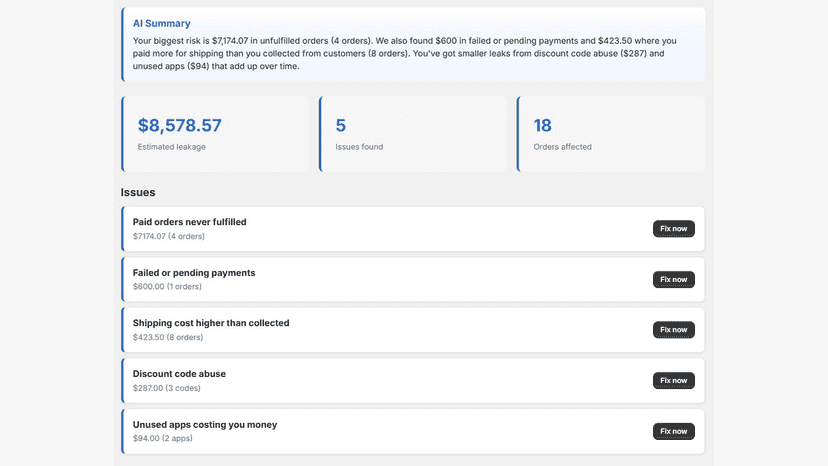Click the AI Summary paragraph text
The image size is (828, 466).
(x=404, y=53)
